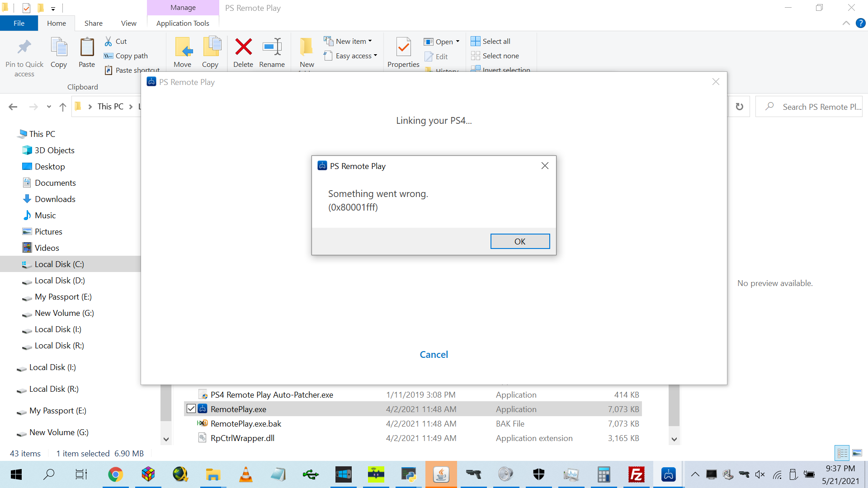Collapse the ribbon with the chevron
The height and width of the screenshot is (488, 868).
846,23
